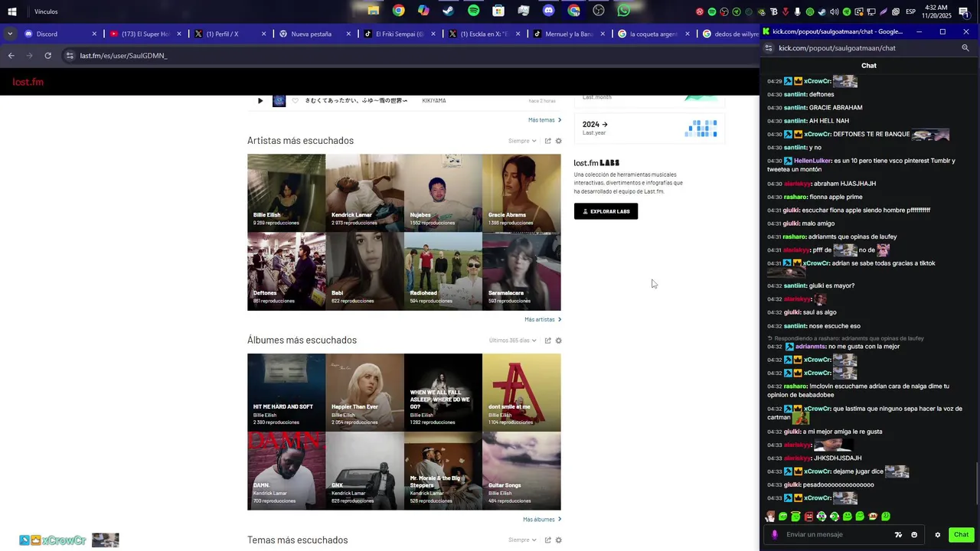Viewport: 980px width, 551px height.
Task: Play the KIKIYAMA track
Action: [x=260, y=101]
